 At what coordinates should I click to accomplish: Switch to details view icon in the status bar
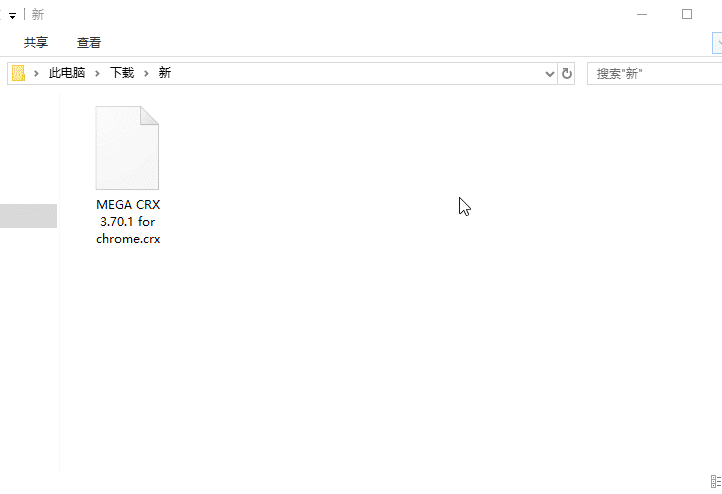pos(716,482)
